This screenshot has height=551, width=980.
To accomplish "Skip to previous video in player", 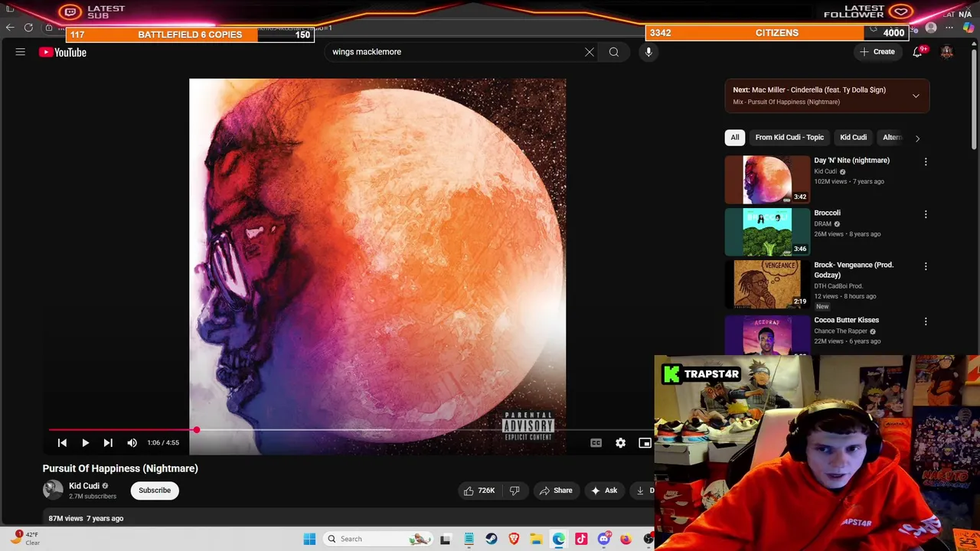I will click(x=62, y=442).
